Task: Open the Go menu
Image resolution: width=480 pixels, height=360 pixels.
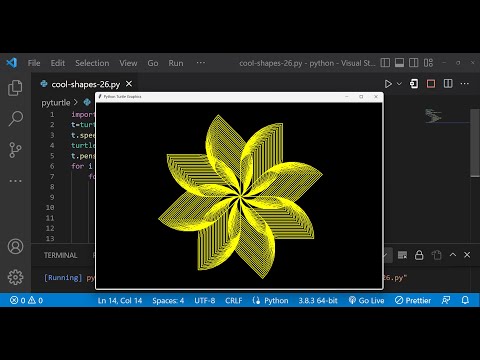Action: tap(153, 63)
